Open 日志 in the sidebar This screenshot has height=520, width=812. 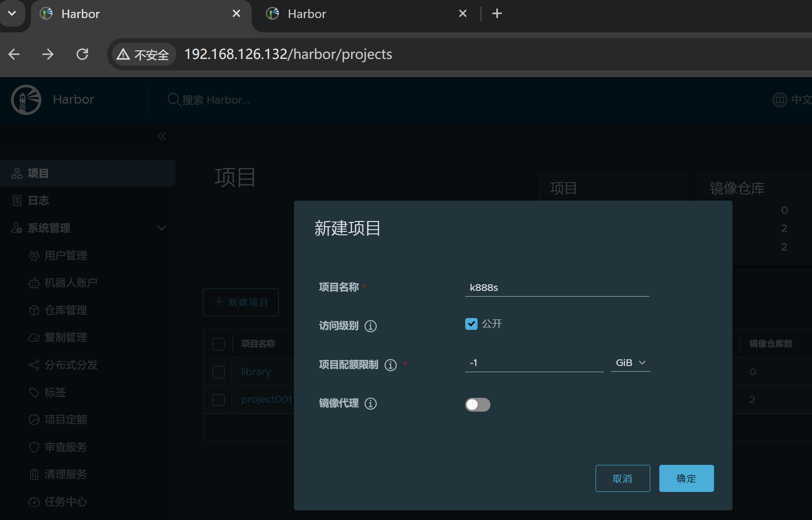[38, 201]
